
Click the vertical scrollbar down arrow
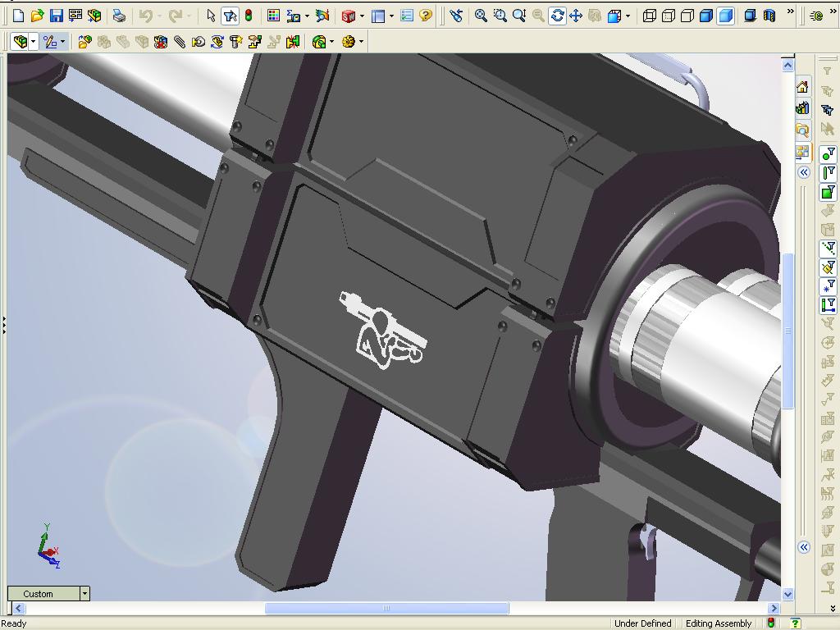pyautogui.click(x=787, y=593)
